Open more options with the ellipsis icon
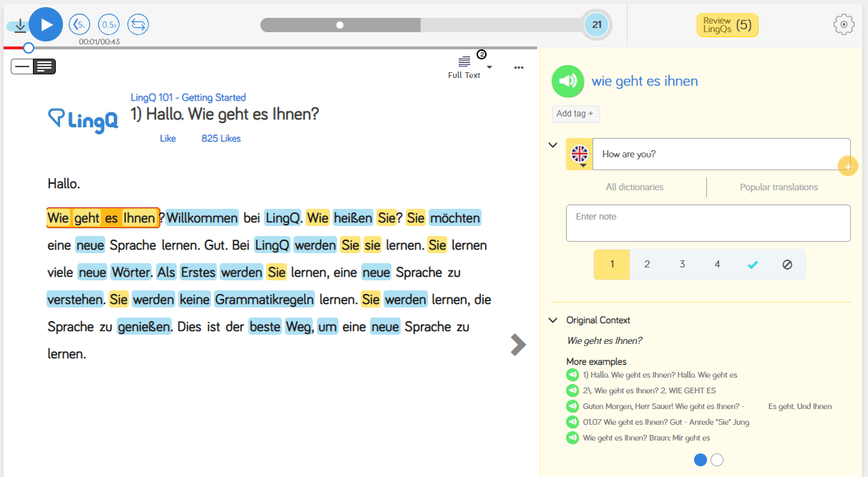 pyautogui.click(x=518, y=67)
